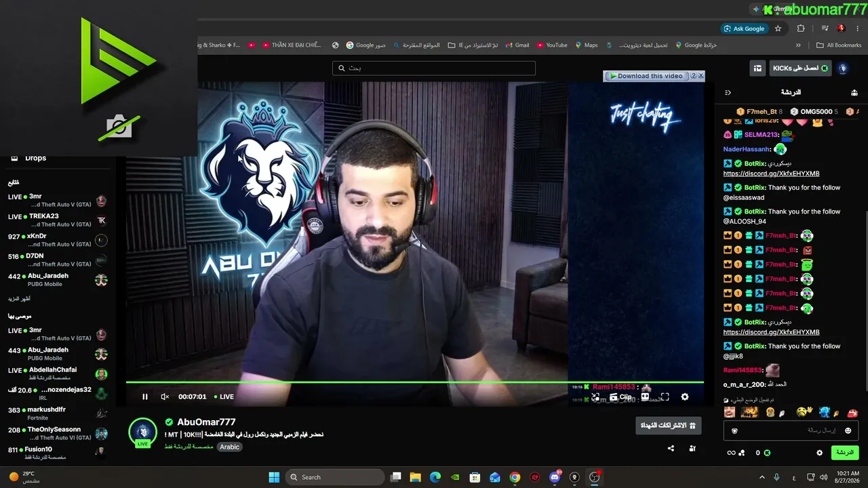
Task: Open File Explorer from the taskbar
Action: coord(415,477)
